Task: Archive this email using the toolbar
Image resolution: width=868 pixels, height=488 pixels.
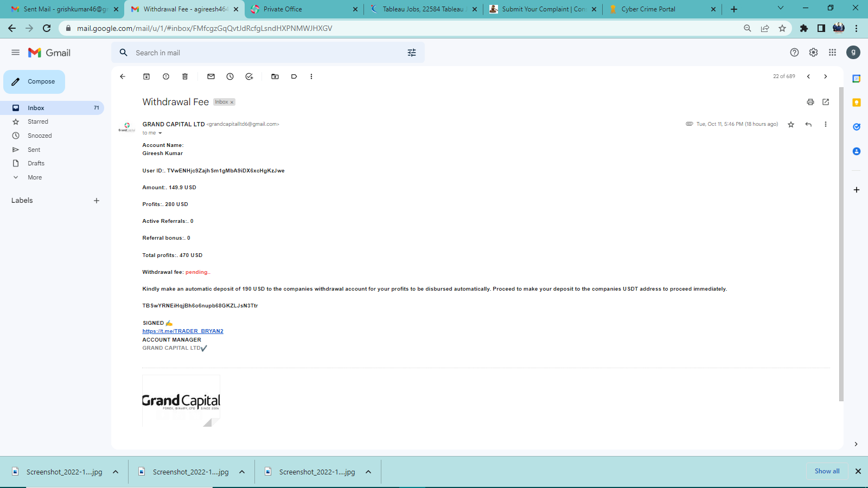Action: (146, 76)
